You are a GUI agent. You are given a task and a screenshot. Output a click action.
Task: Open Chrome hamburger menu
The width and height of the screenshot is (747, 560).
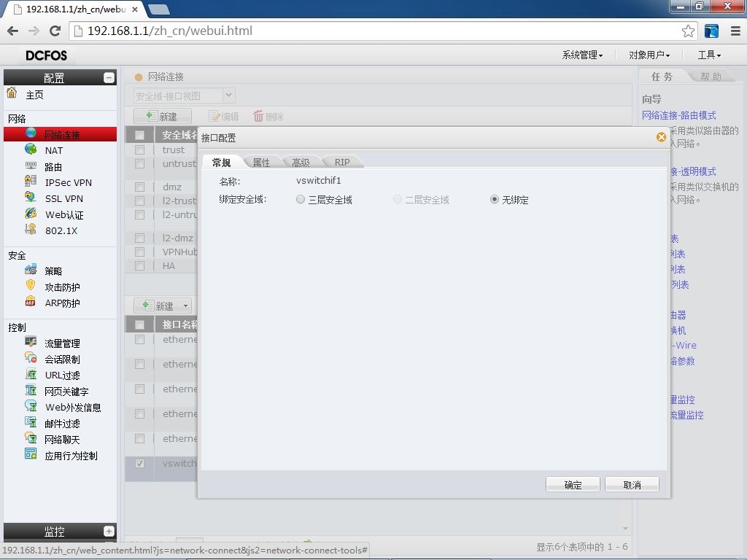pyautogui.click(x=735, y=31)
